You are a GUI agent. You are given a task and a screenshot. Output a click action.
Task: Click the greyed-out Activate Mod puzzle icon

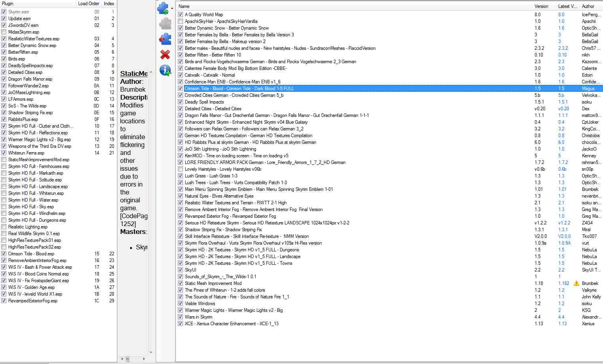click(x=165, y=24)
